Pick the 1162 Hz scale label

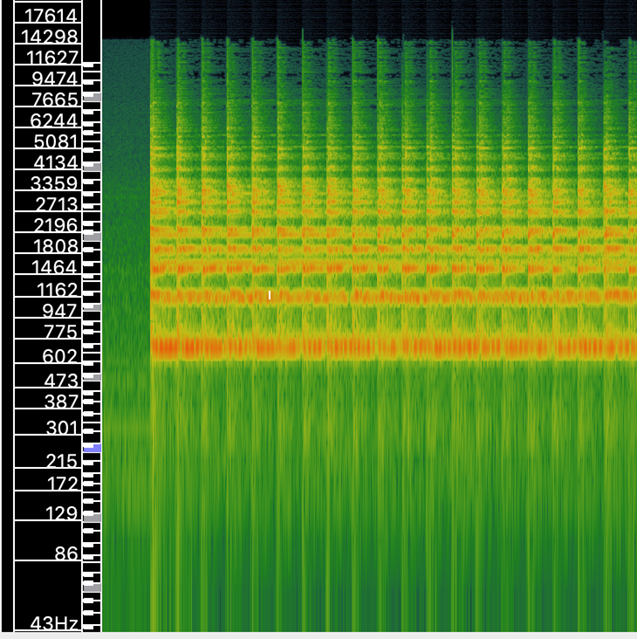tap(55, 289)
